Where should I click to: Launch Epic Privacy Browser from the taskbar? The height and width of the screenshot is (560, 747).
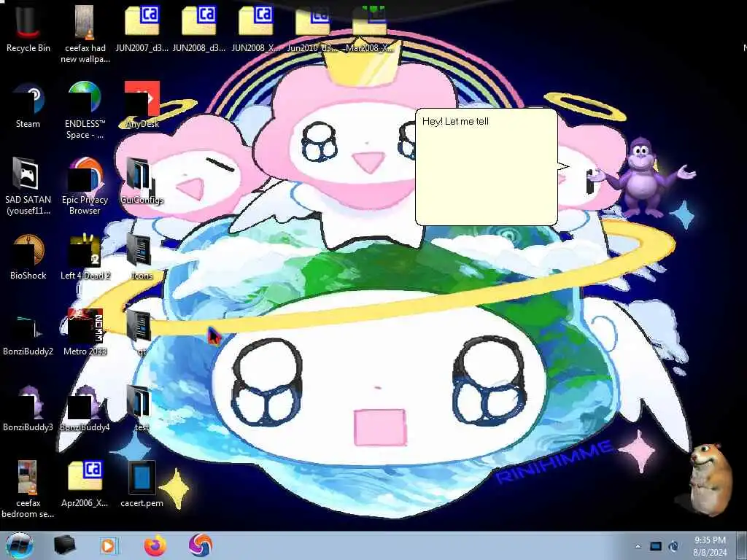pyautogui.click(x=200, y=545)
